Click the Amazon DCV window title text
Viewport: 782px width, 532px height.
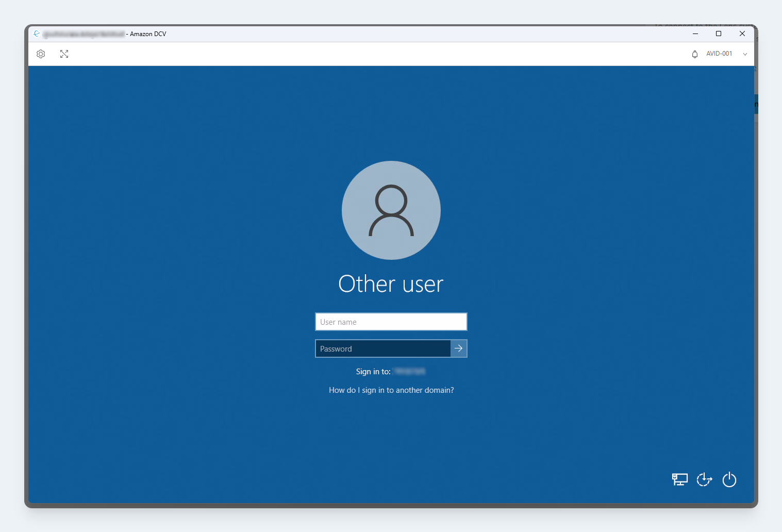click(147, 34)
